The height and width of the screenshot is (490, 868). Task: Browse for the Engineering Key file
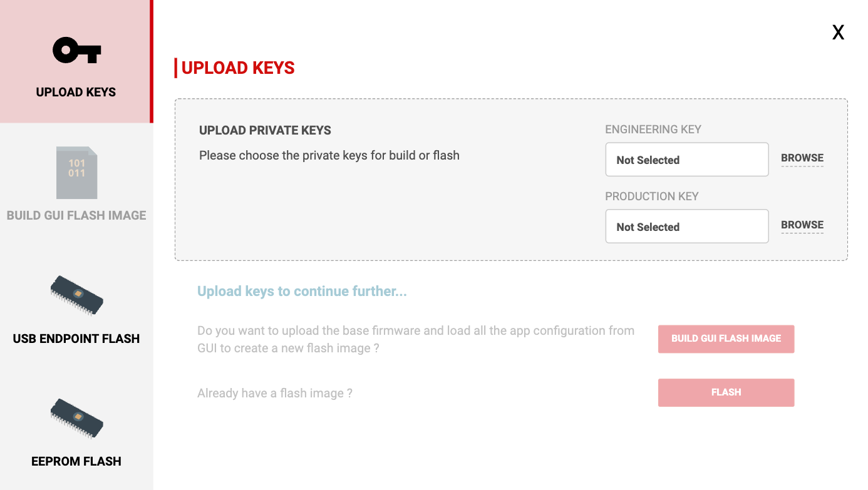click(x=802, y=158)
